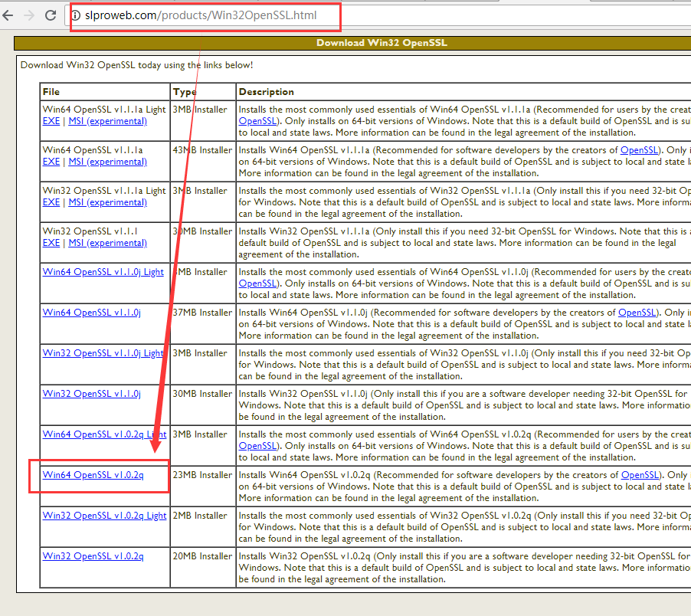The image size is (691, 616).
Task: Click the site information icon in address bar
Action: (76, 15)
